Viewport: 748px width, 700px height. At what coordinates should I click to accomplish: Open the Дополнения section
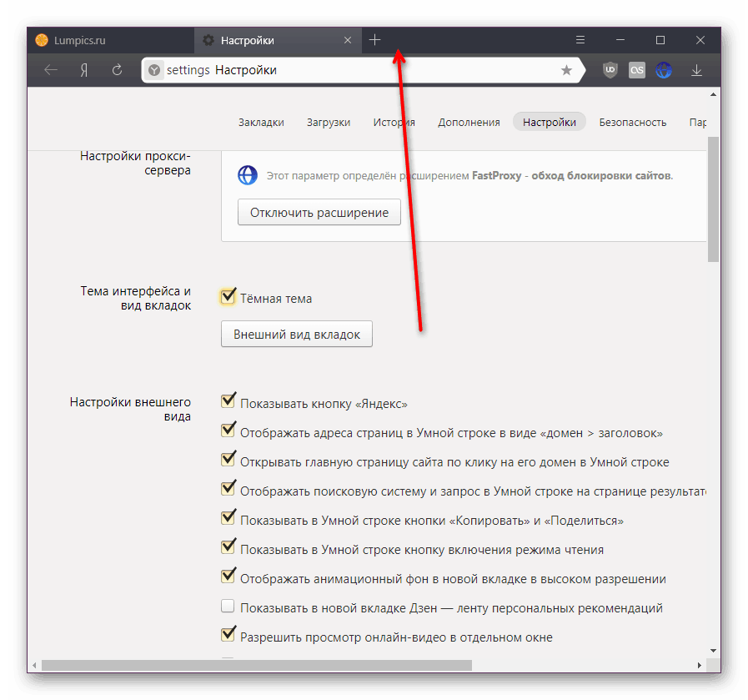(469, 122)
